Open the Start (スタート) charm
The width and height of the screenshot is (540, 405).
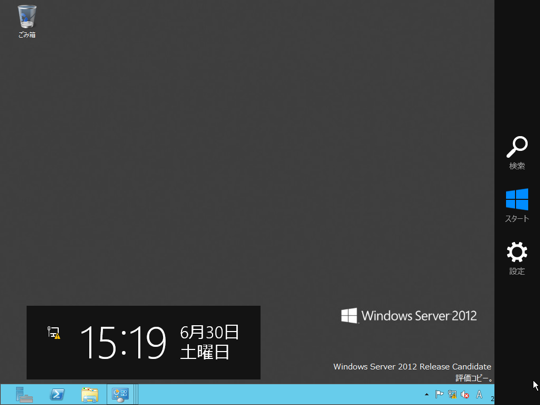point(517,205)
